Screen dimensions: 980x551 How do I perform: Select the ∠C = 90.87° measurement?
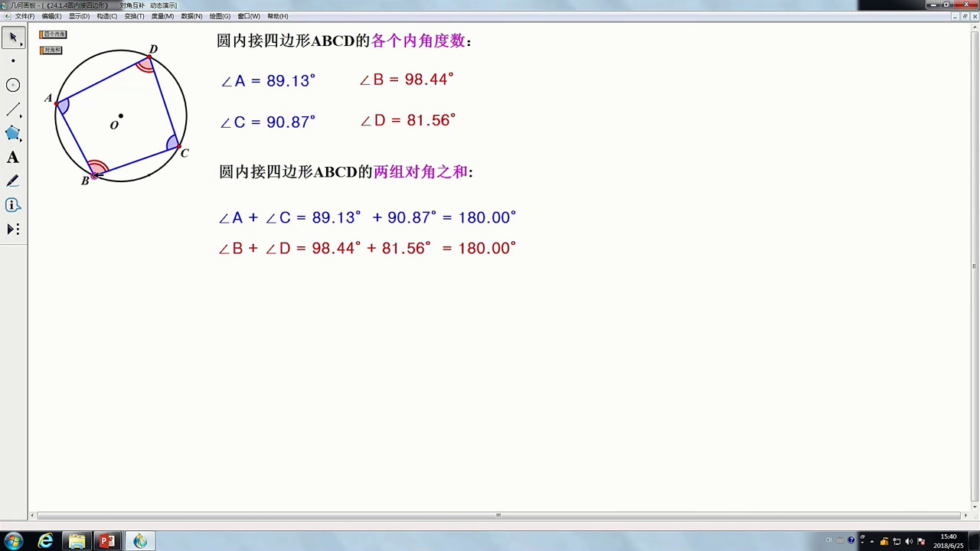point(268,122)
